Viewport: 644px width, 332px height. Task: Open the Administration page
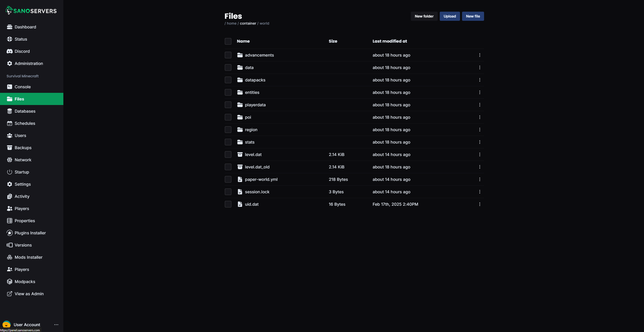(x=28, y=63)
